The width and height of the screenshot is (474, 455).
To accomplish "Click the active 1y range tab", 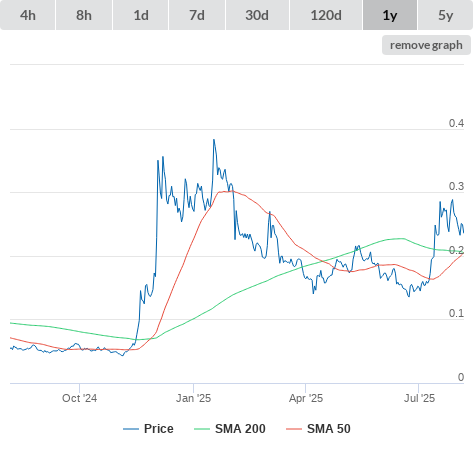I will tap(390, 15).
